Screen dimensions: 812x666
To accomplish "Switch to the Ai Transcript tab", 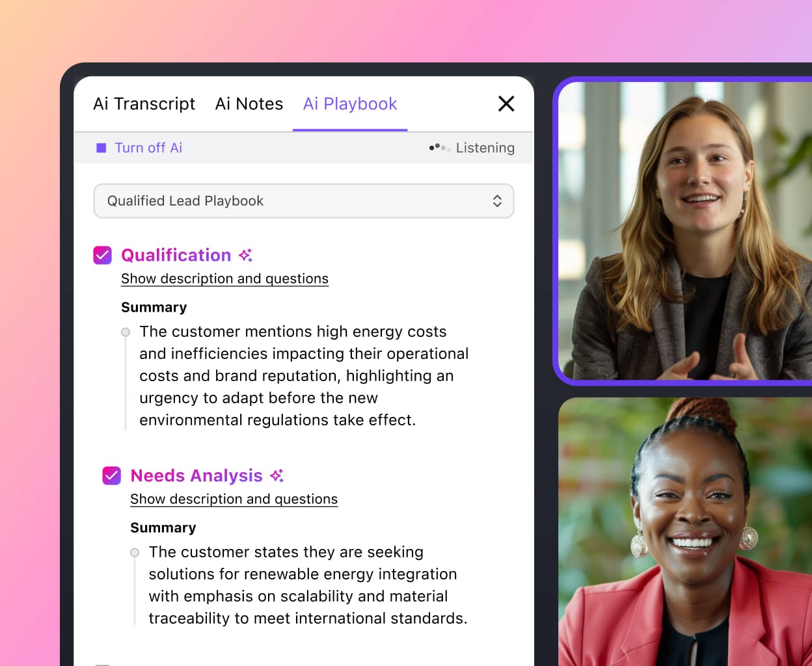I will coord(144,104).
